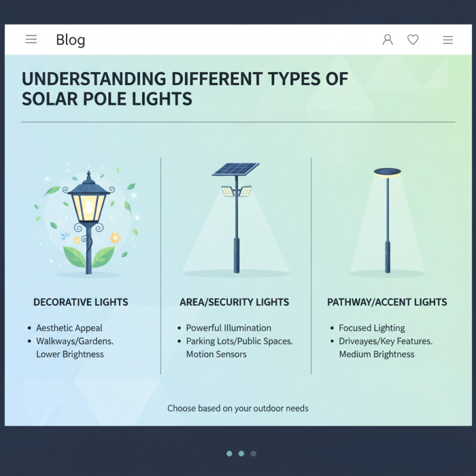Expand the Pathway/Accent Lights section heading
Image resolution: width=476 pixels, height=476 pixels.
tap(387, 302)
